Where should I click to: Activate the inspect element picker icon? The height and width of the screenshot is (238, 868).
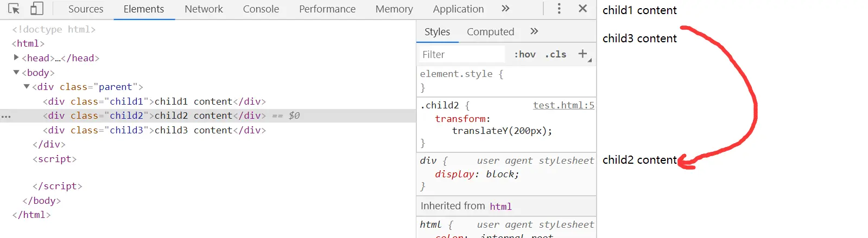point(14,9)
